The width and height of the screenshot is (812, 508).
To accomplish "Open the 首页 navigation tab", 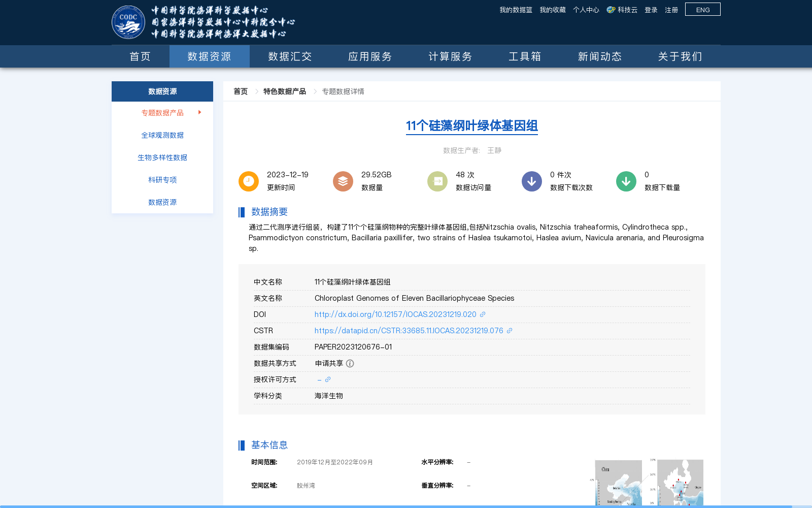I will pyautogui.click(x=141, y=56).
